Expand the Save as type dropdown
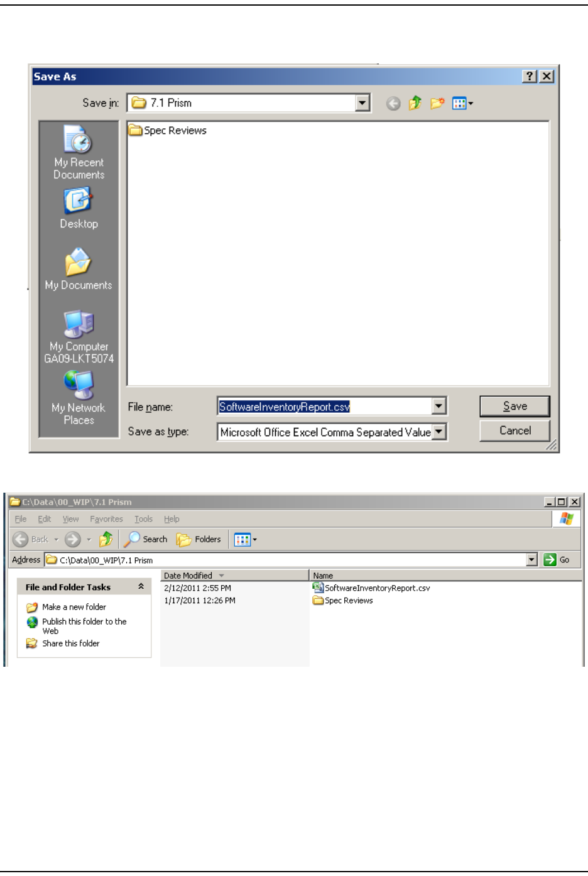 click(x=439, y=432)
